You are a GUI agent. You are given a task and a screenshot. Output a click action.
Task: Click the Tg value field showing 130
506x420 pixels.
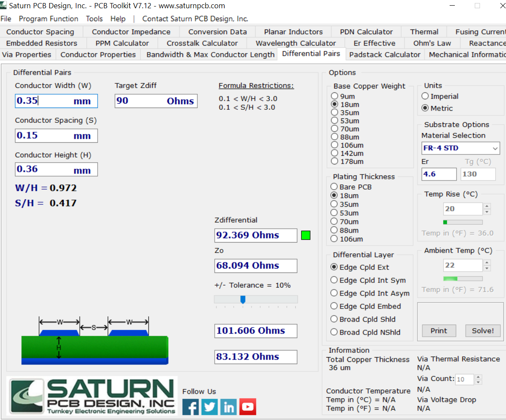(x=478, y=174)
